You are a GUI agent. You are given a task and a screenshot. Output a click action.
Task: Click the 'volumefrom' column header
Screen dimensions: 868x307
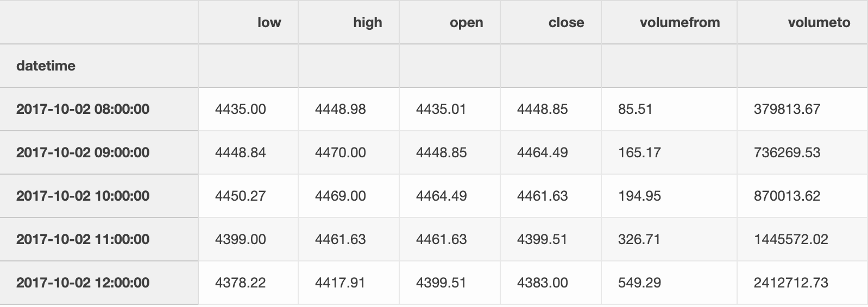pyautogui.click(x=680, y=22)
